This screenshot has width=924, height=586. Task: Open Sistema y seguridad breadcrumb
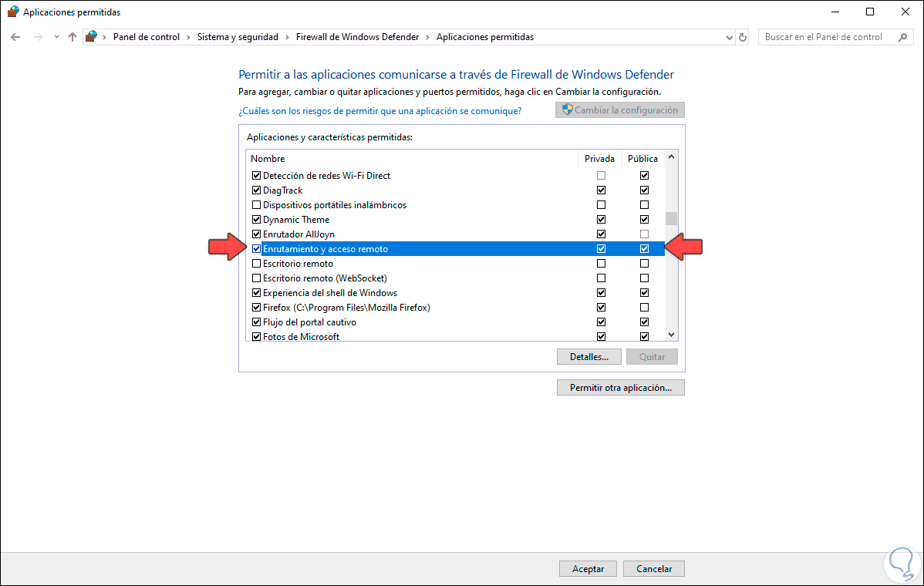238,37
